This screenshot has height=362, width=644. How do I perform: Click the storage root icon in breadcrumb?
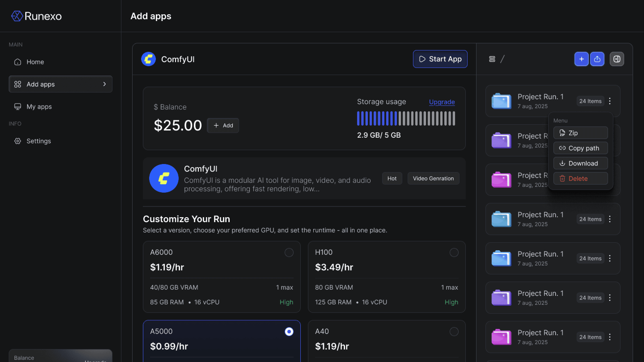coord(492,59)
